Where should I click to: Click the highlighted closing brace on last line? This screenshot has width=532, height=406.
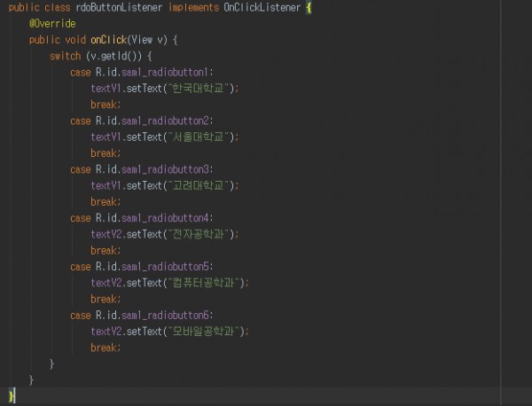[x=12, y=396]
